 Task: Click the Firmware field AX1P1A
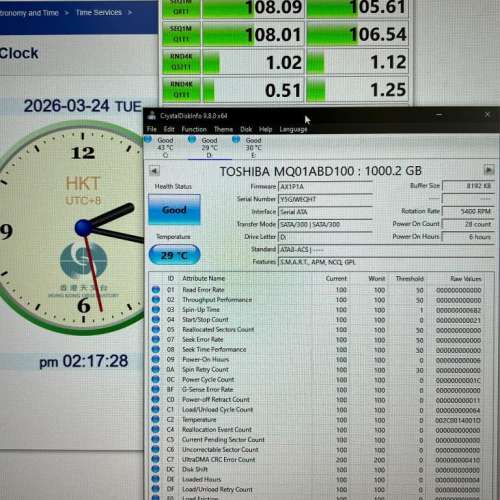pos(325,187)
